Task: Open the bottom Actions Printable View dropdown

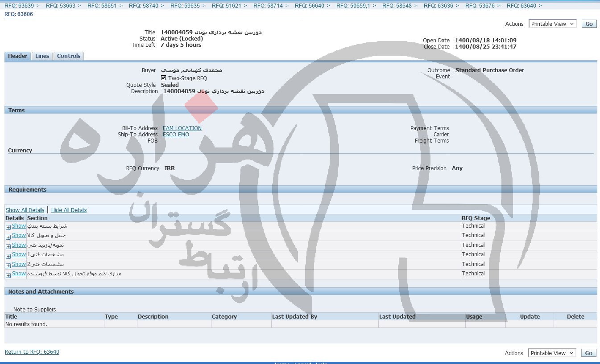Action: point(552,353)
